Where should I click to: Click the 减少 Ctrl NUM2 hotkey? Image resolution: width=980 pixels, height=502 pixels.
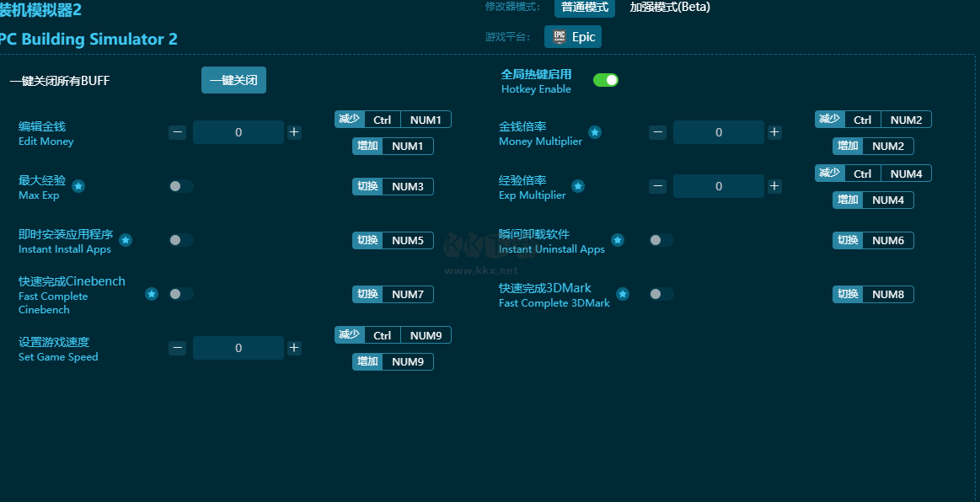click(873, 120)
